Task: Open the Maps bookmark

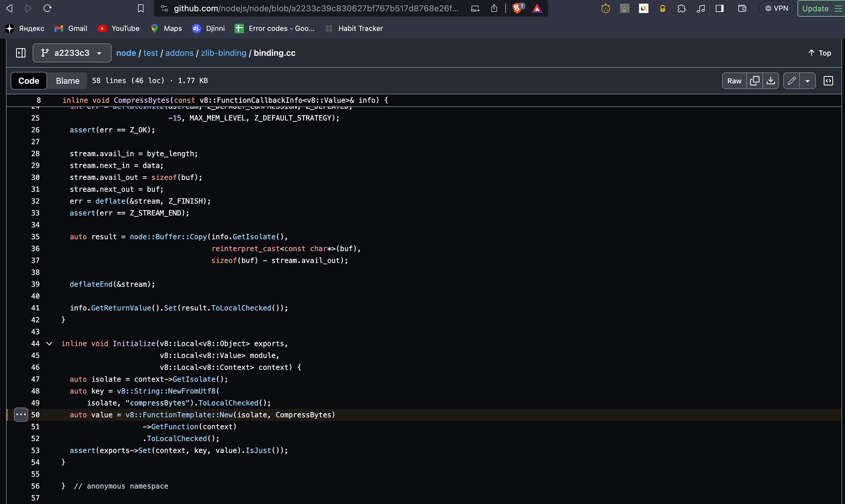Action: coord(166,29)
